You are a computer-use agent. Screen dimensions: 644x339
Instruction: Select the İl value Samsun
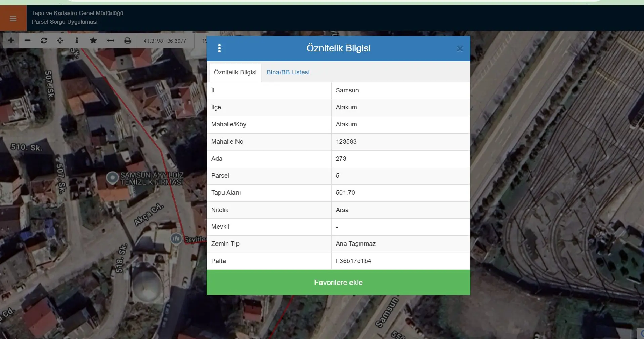pyautogui.click(x=347, y=90)
